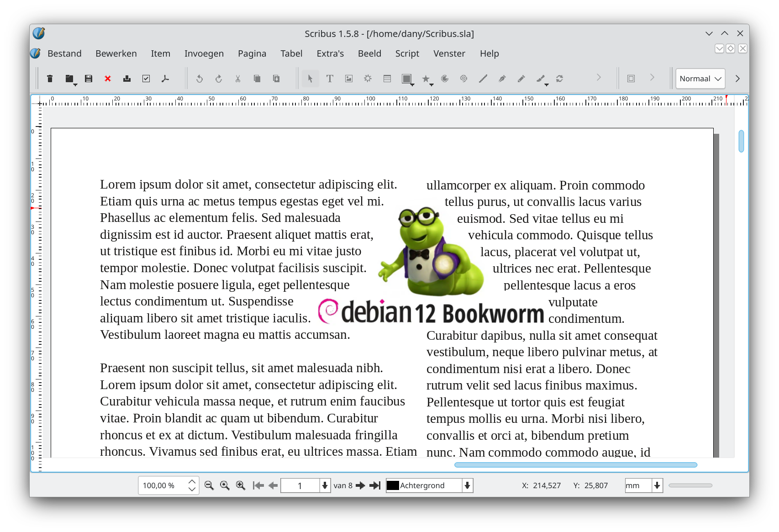This screenshot has width=779, height=532.
Task: Open the Preflight Verifier checkmark icon
Action: [x=146, y=79]
